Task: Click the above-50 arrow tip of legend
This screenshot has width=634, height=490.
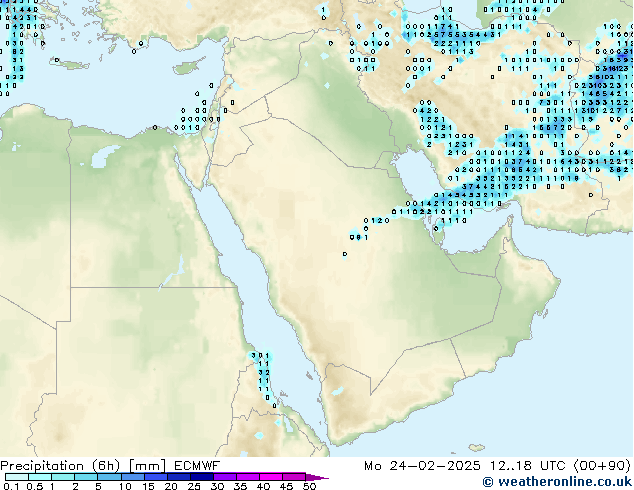Action: pos(317,477)
